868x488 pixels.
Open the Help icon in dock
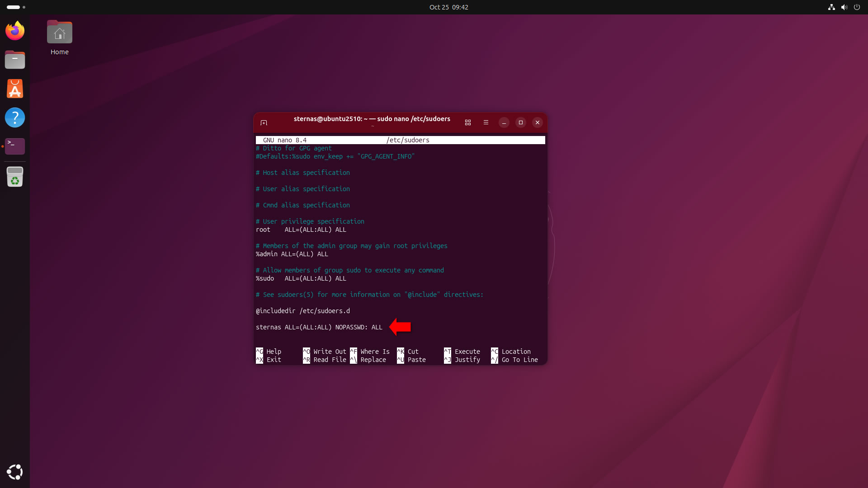click(15, 117)
